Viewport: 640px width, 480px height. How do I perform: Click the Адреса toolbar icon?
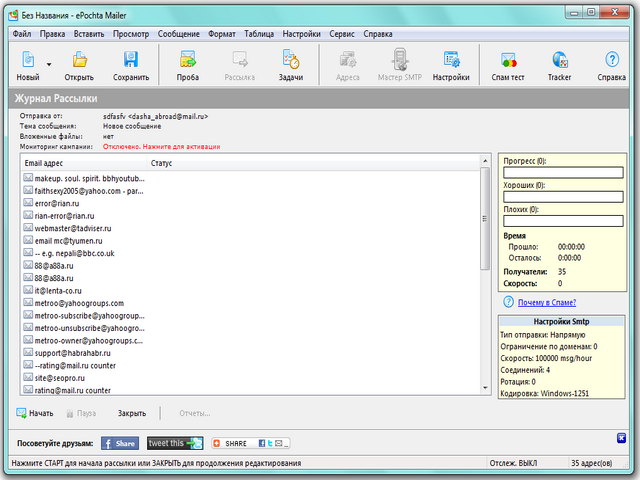click(348, 60)
